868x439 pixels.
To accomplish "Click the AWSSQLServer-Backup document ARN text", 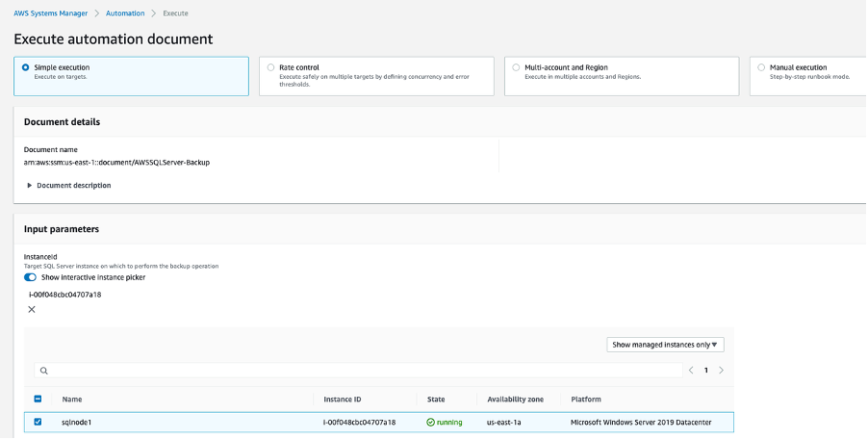I will (116, 163).
